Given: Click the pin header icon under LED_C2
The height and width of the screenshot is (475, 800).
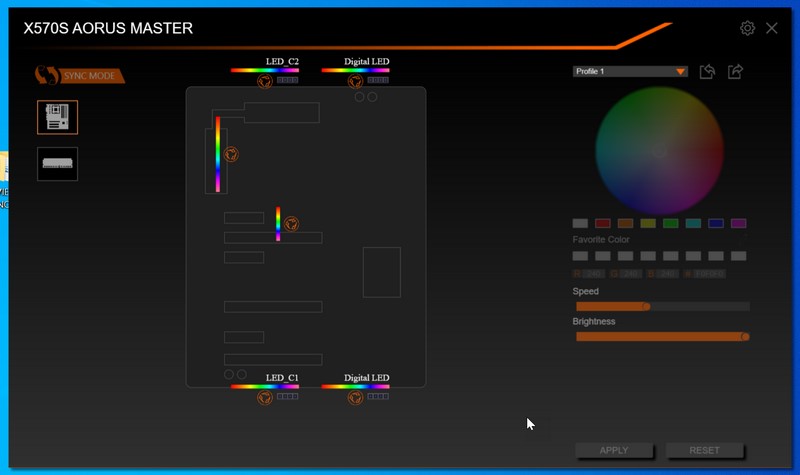Looking at the screenshot, I should click(x=288, y=80).
